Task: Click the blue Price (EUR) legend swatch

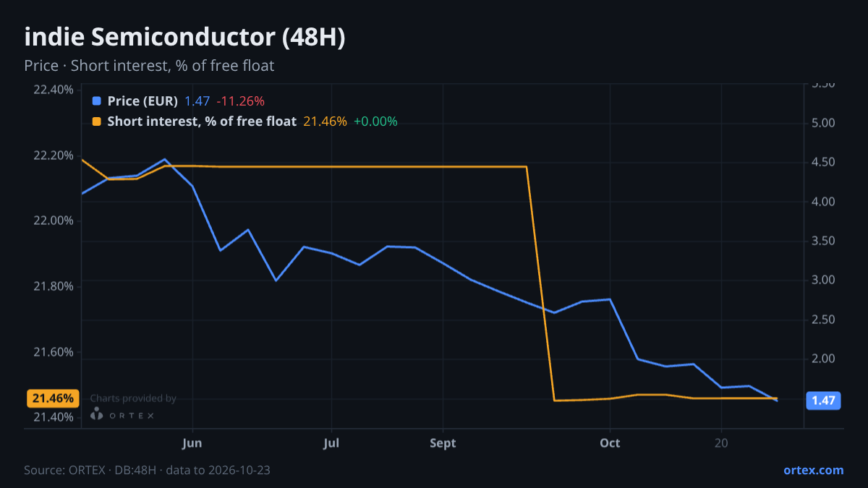Action: pos(98,101)
